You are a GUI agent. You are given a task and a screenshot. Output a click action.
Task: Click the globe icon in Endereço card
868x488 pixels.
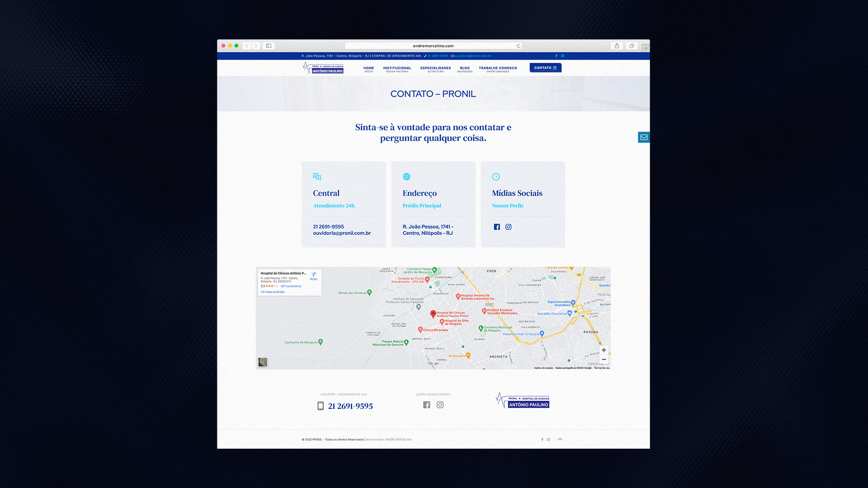click(x=406, y=177)
